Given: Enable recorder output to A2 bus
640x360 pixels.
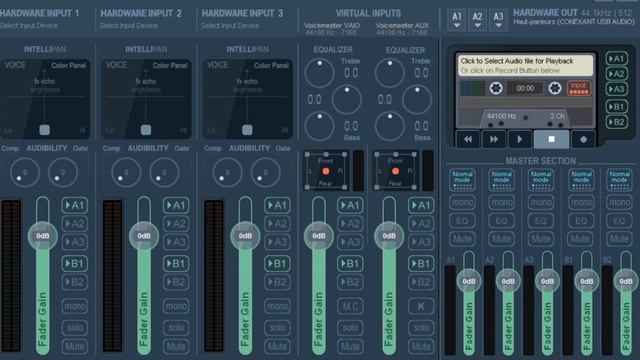Looking at the screenshot, I should [616, 74].
